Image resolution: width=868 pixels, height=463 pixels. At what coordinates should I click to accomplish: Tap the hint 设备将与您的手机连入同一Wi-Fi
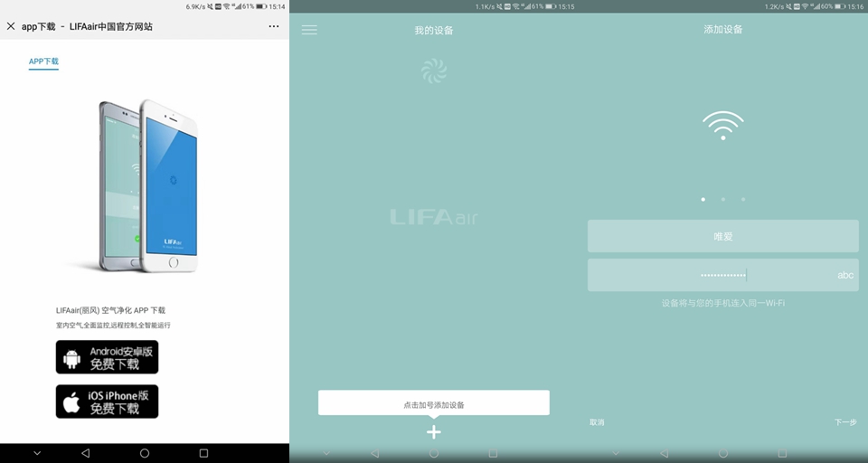(723, 303)
